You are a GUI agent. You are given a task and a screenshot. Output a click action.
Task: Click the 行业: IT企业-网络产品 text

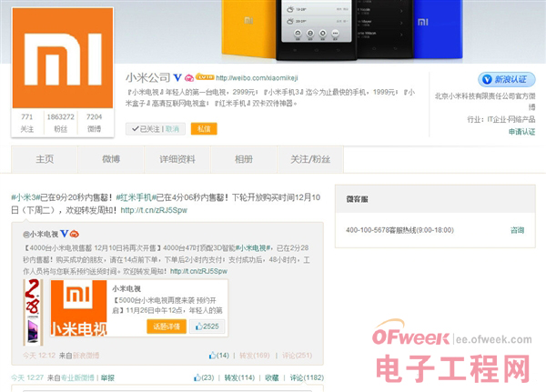pyautogui.click(x=501, y=119)
